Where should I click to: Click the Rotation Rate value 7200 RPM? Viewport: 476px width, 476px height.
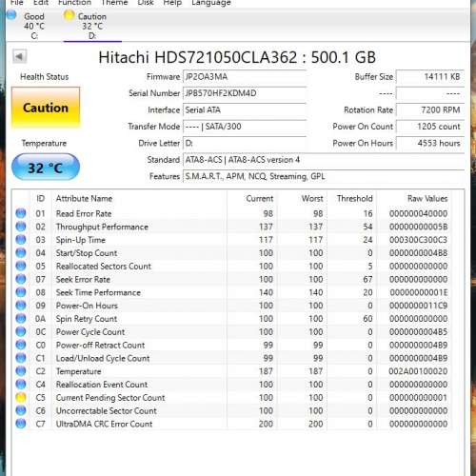(430, 109)
